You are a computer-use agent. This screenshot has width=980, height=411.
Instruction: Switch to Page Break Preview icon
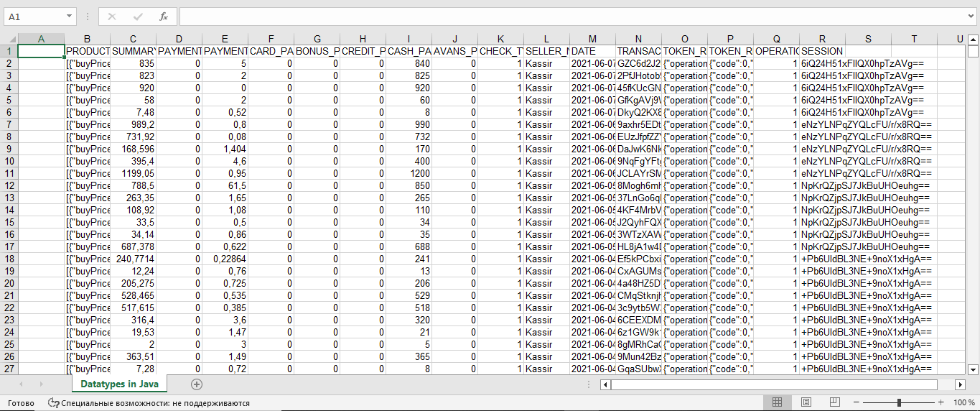834,402
